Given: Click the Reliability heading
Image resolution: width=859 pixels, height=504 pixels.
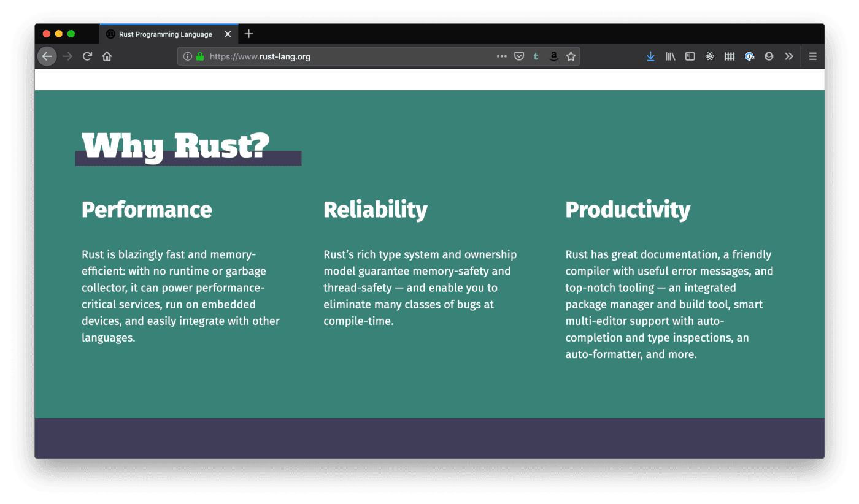Looking at the screenshot, I should (x=376, y=210).
